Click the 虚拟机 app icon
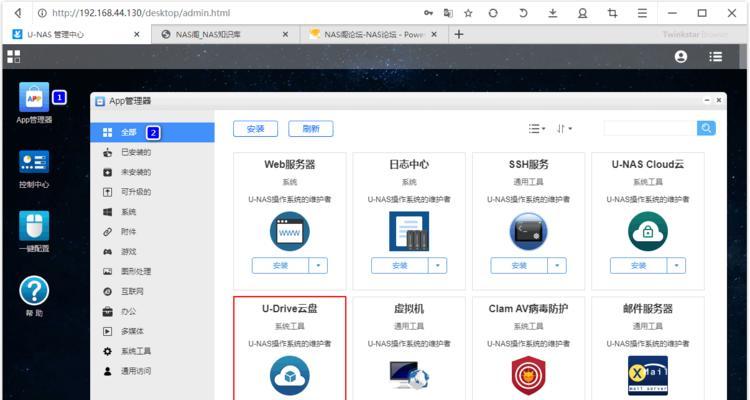Image resolution: width=750 pixels, height=400 pixels. tap(409, 376)
